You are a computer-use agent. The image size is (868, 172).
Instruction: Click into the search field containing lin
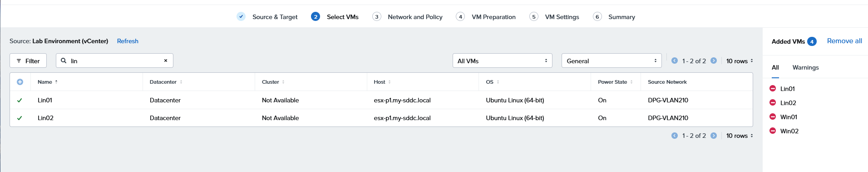tap(115, 61)
